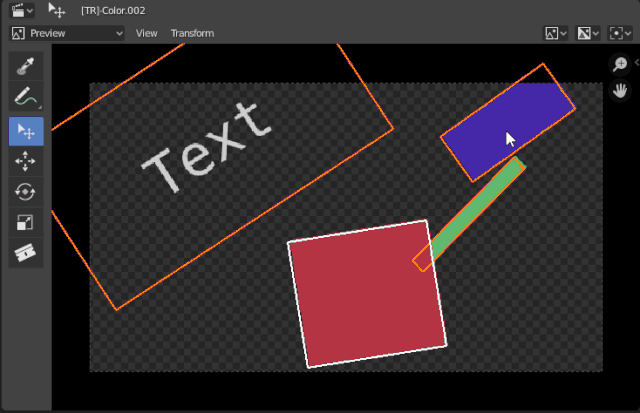Select the Text strip in preview
This screenshot has width=640, height=413.
(206, 148)
